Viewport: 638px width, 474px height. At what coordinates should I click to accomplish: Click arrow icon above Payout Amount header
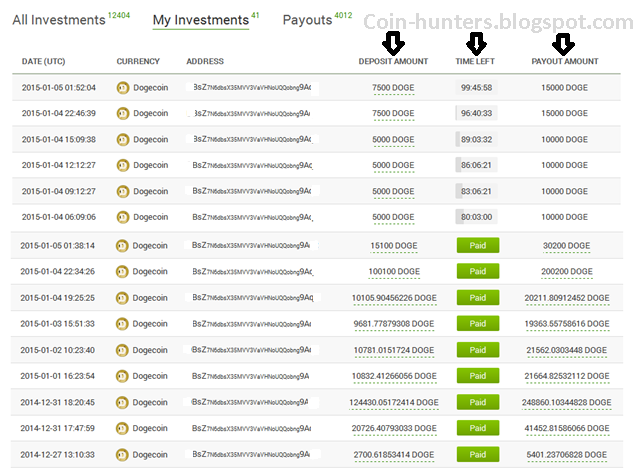point(563,44)
